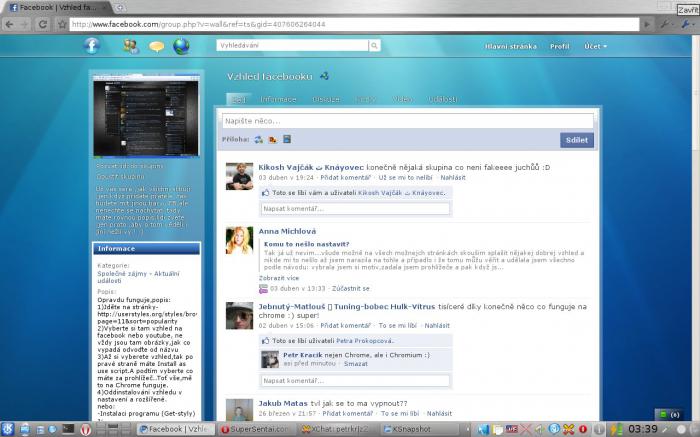This screenshot has width=700, height=437.
Task: Click Smazat under Petr Kracík's comment
Action: tap(355, 363)
